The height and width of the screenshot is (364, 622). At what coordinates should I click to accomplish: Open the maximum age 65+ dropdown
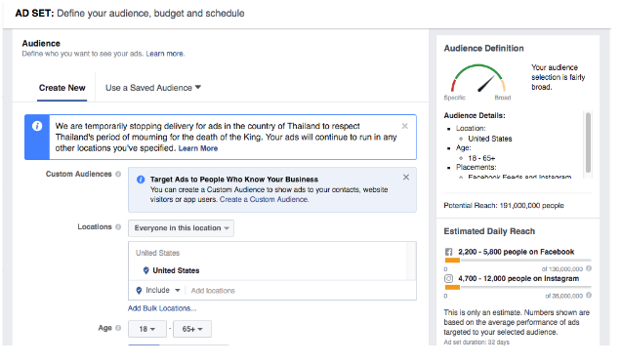192,329
